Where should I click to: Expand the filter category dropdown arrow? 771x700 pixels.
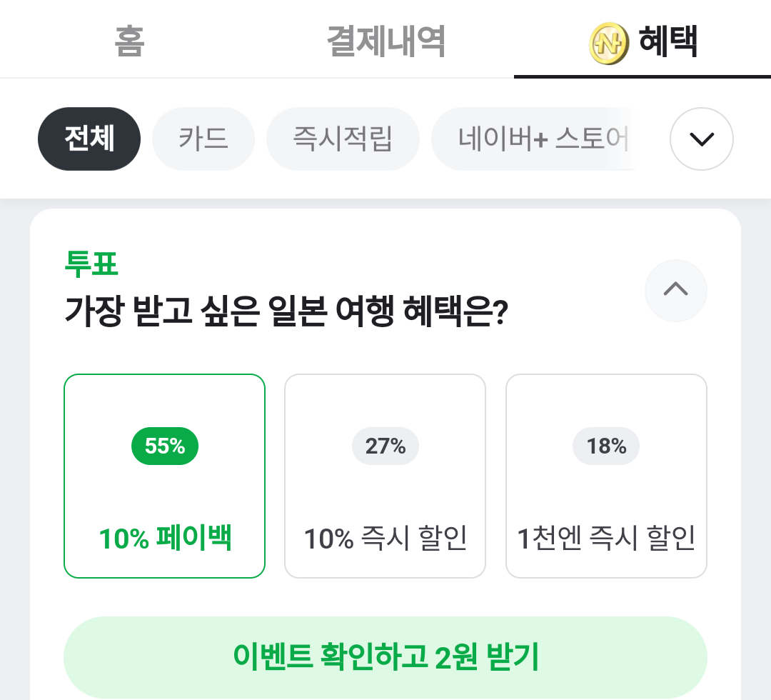click(702, 139)
